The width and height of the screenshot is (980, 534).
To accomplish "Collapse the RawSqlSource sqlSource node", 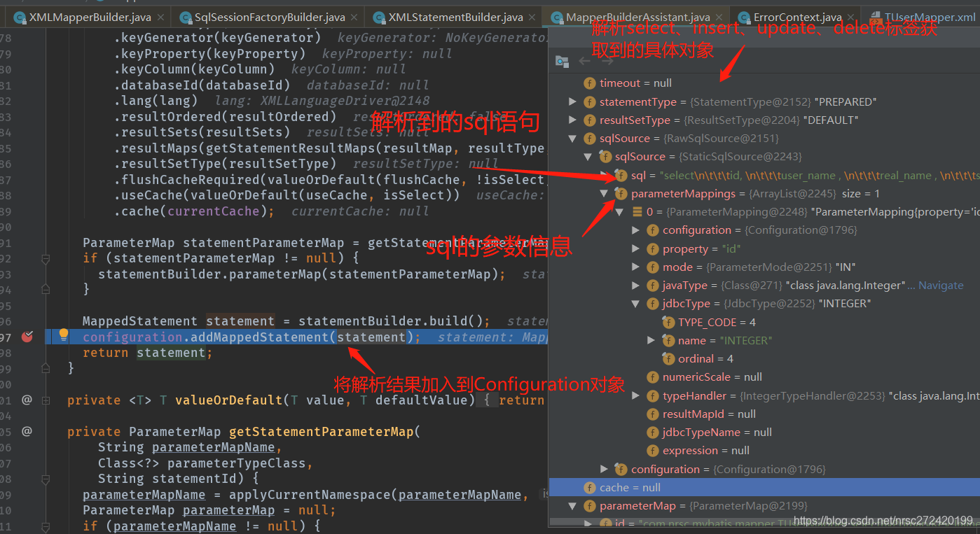I will pos(573,138).
